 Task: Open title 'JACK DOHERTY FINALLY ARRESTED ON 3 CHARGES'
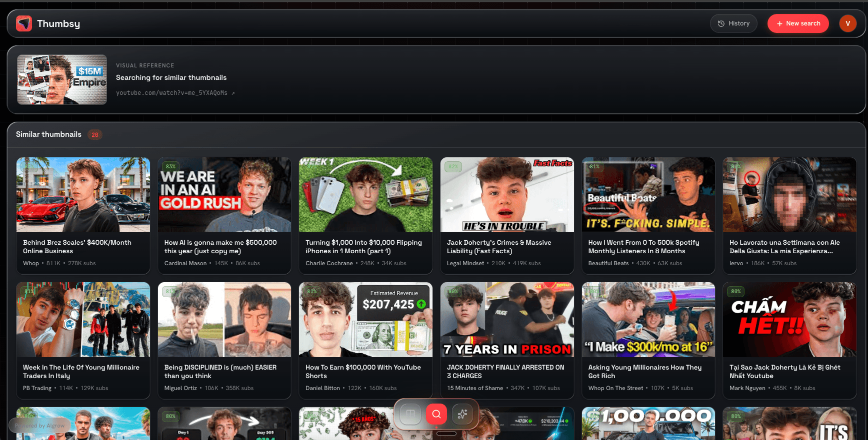[x=505, y=372]
